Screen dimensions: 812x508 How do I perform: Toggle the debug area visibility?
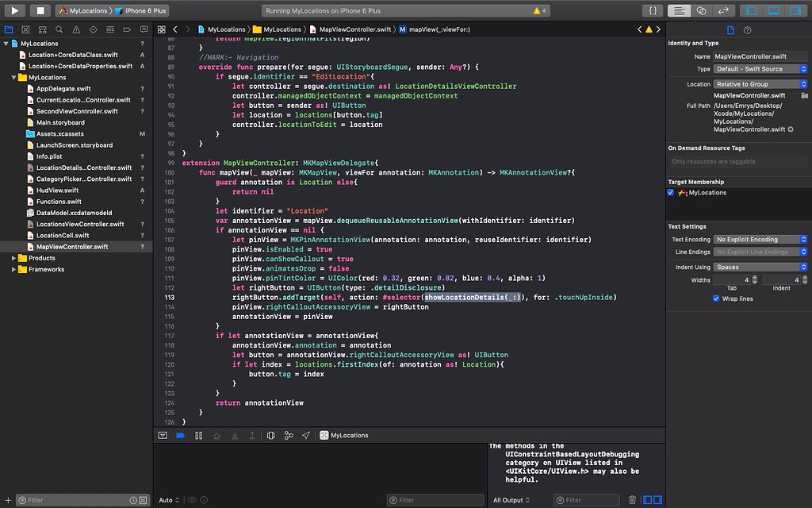tap(774, 10)
